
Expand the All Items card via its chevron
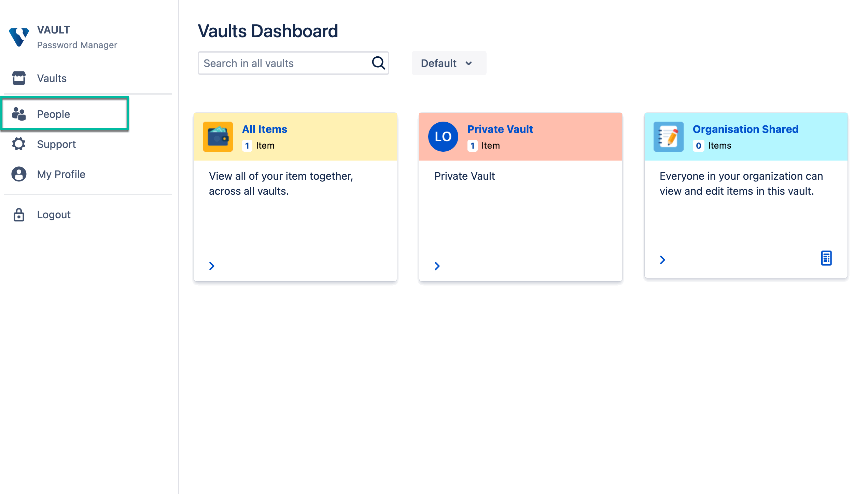click(x=212, y=266)
